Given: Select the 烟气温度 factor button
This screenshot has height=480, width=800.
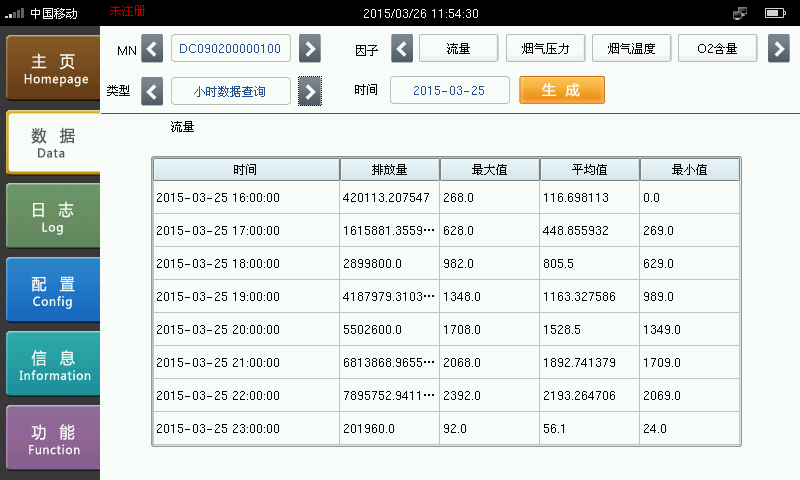Looking at the screenshot, I should pos(631,48).
